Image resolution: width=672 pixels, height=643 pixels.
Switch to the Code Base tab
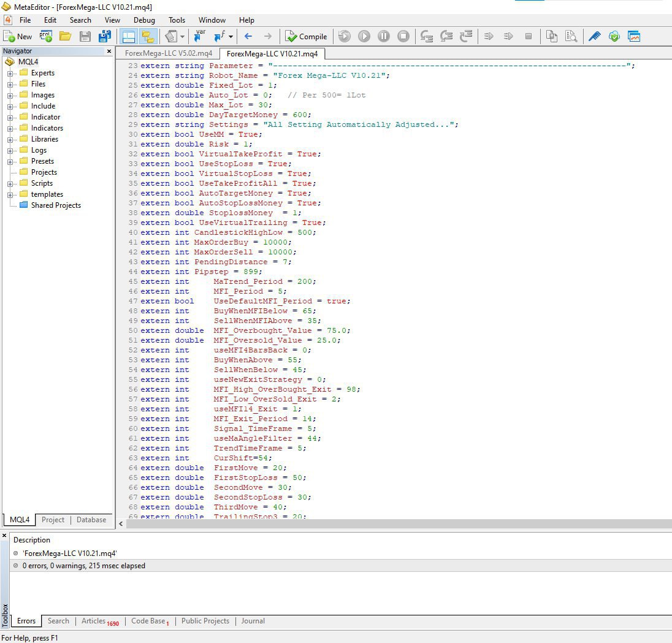point(148,621)
